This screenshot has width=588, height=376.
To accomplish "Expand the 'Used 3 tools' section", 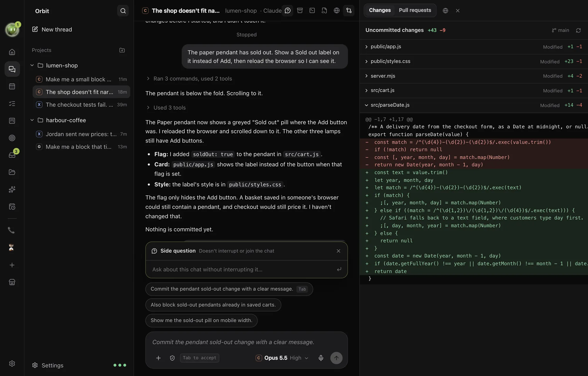I will click(166, 108).
